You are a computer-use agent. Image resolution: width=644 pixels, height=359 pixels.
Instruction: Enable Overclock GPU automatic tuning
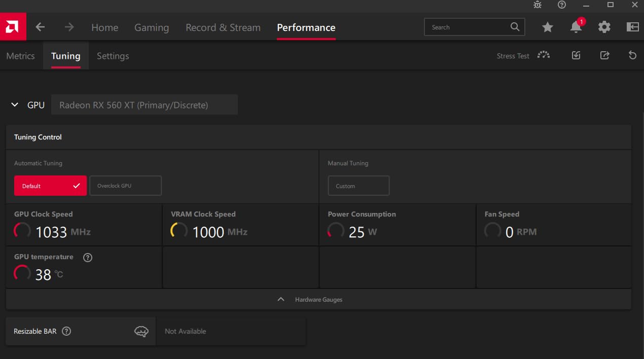(125, 186)
